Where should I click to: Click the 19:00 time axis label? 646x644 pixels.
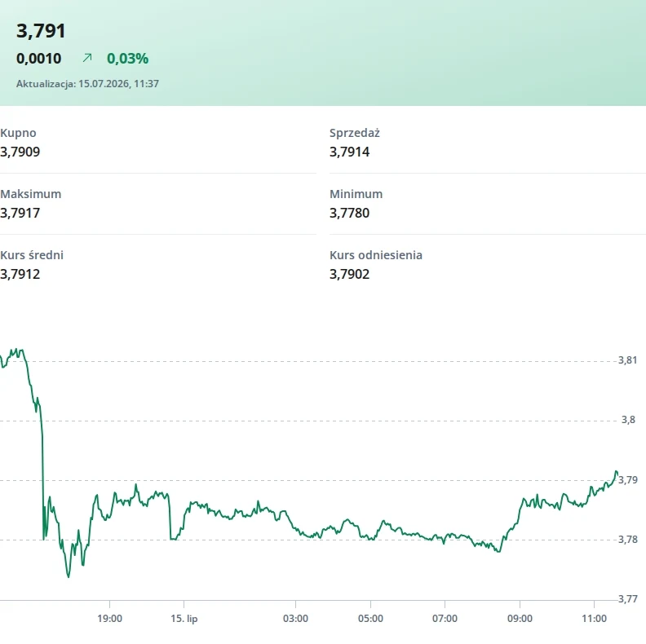point(109,619)
